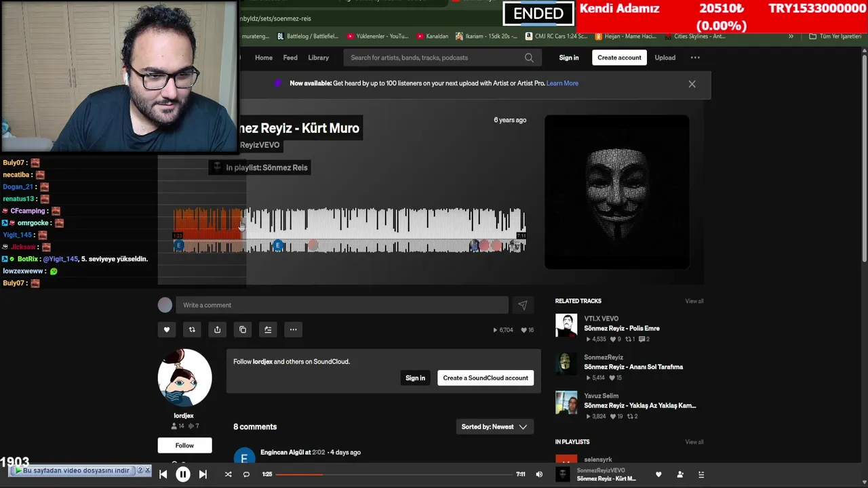This screenshot has height=488, width=868.
Task: Open the More options button under the comment box
Action: [x=293, y=329]
